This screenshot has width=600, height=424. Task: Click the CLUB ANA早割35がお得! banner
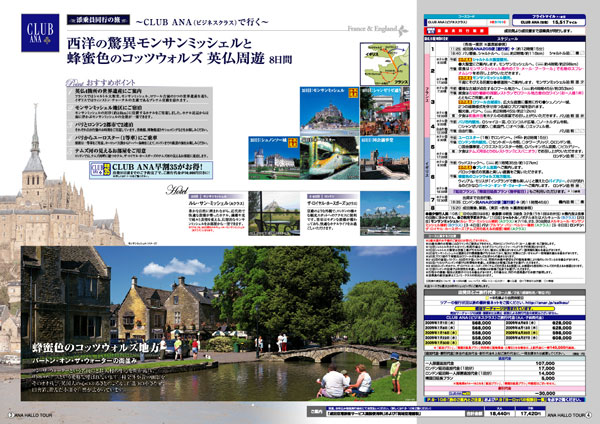pyautogui.click(x=151, y=170)
